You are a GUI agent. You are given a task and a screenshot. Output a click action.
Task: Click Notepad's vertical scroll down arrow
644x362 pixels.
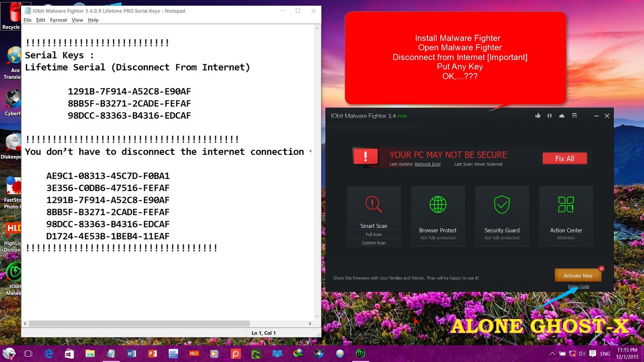[x=317, y=317]
